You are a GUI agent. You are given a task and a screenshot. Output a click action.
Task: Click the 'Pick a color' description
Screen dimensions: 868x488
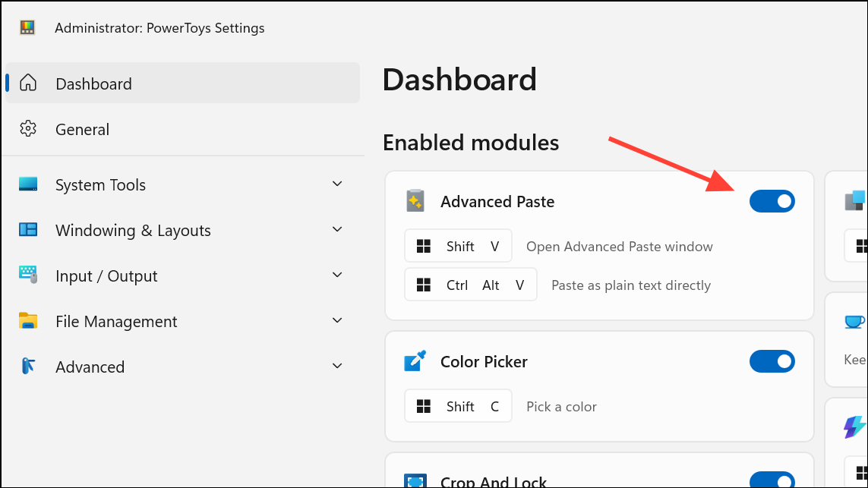tap(561, 407)
